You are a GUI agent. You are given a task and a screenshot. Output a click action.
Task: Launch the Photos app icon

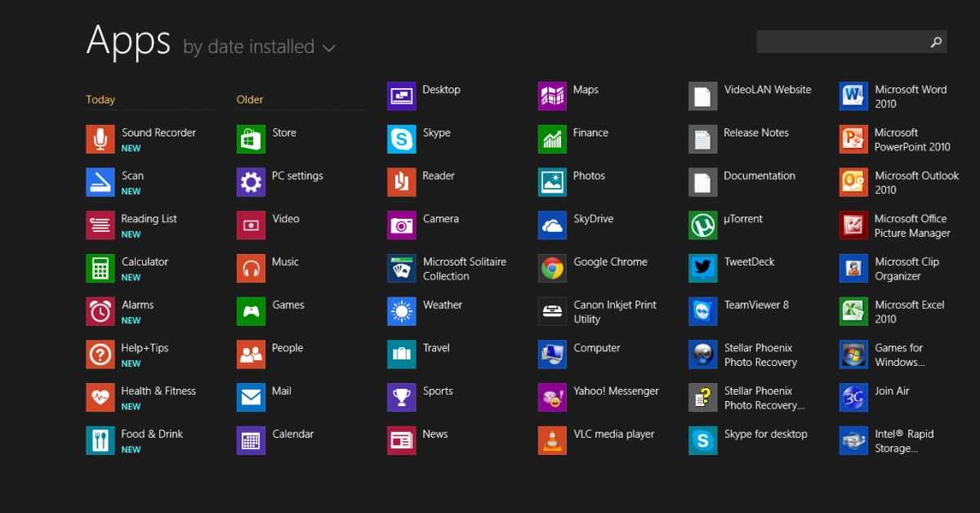552,182
